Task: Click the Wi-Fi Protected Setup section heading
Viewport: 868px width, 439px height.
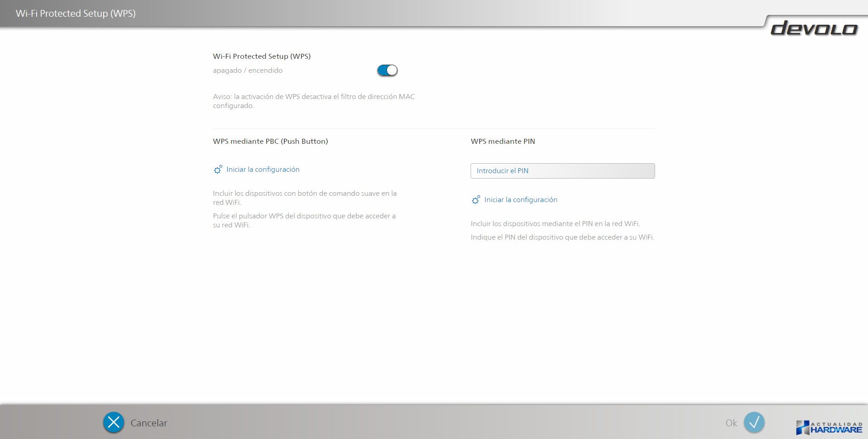Action: (x=262, y=57)
